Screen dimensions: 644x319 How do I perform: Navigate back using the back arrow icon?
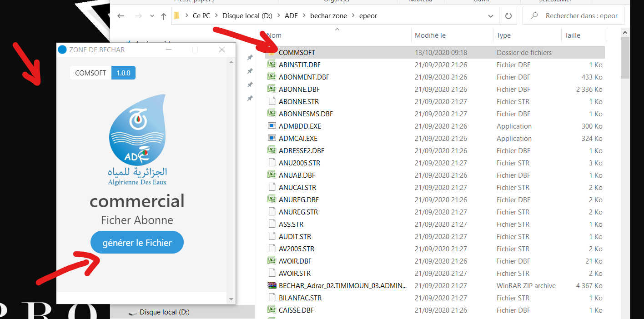click(x=121, y=15)
